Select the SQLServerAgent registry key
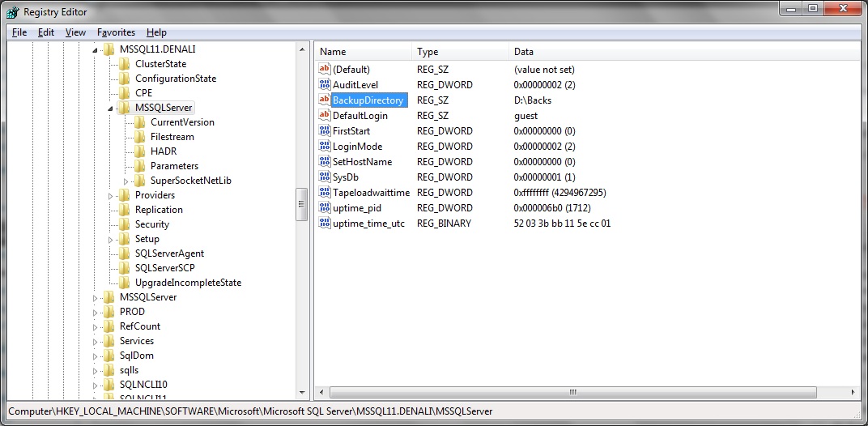 [169, 253]
